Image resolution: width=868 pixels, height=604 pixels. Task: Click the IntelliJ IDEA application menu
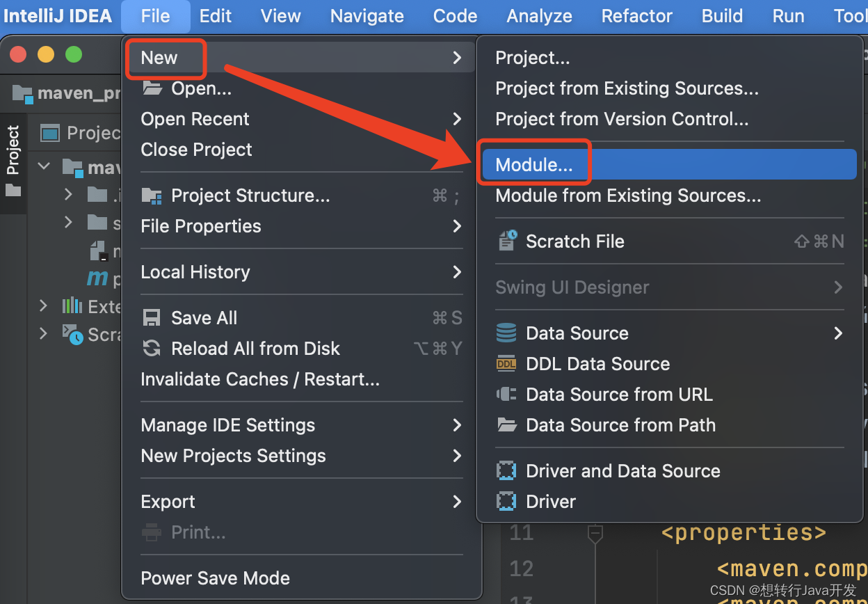pos(57,16)
